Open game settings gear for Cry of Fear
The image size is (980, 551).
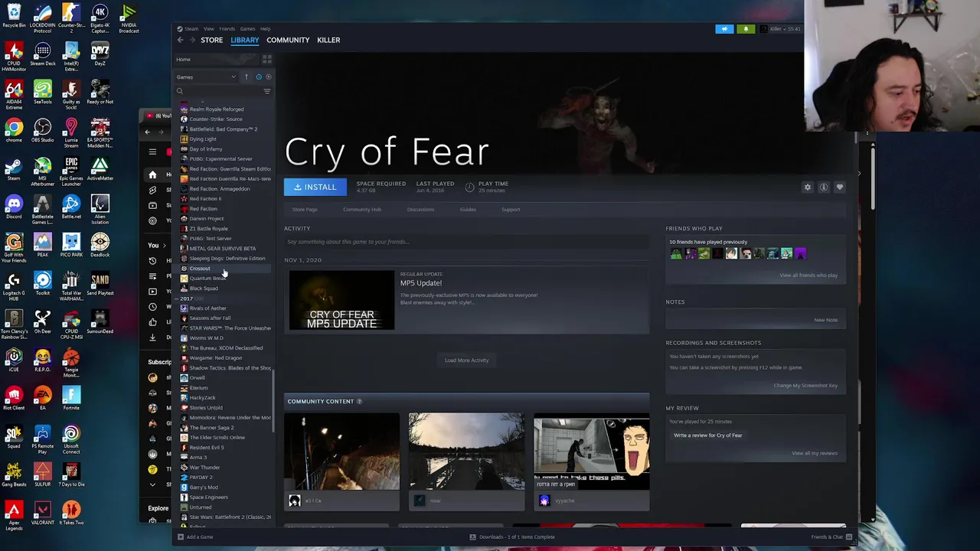coord(807,187)
